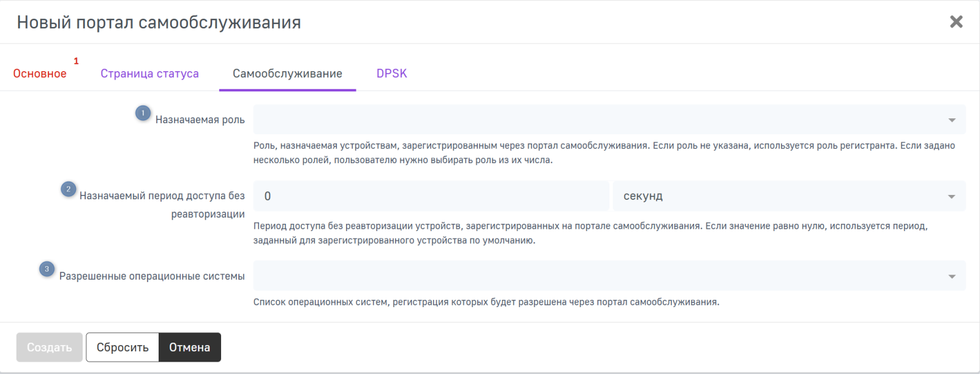
Task: Click hint badge 3 beside Разрешенные операционные системы
Action: click(x=47, y=269)
